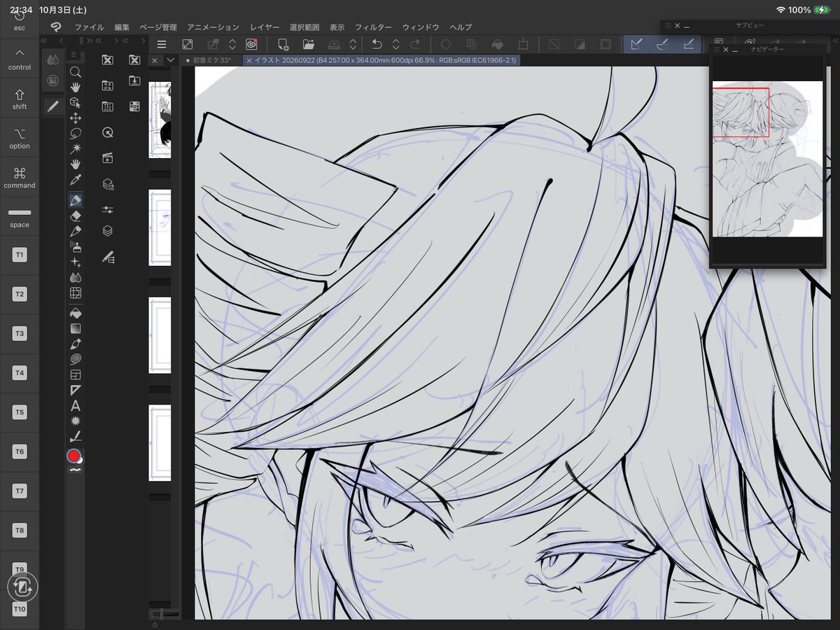
Task: Tap the T5 touch key
Action: coord(20,413)
